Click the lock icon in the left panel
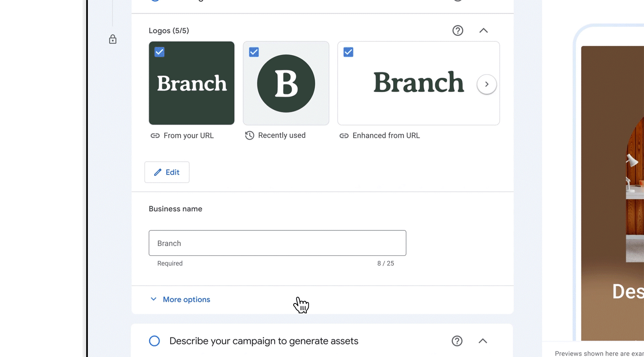644x357 pixels. click(x=113, y=39)
